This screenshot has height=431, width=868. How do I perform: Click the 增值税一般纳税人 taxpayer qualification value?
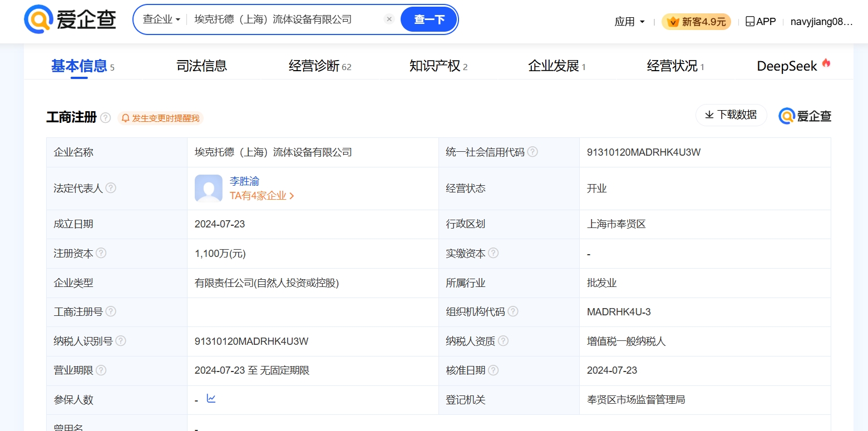[x=626, y=341]
